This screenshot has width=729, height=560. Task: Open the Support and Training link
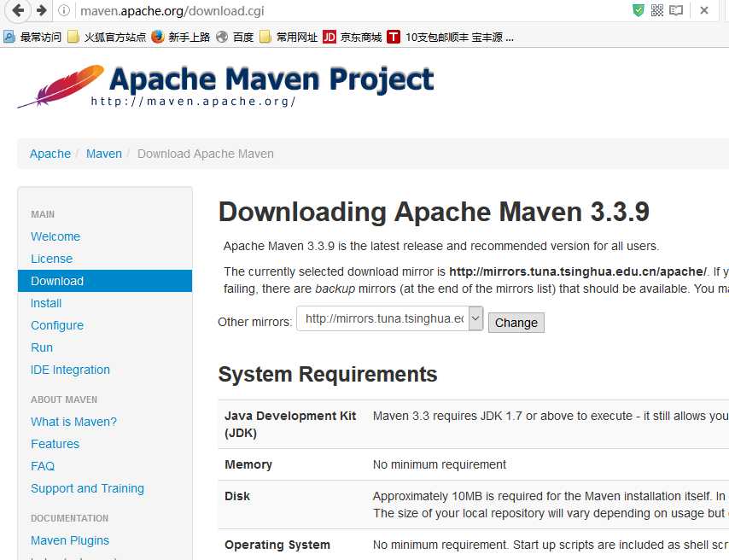(x=87, y=488)
